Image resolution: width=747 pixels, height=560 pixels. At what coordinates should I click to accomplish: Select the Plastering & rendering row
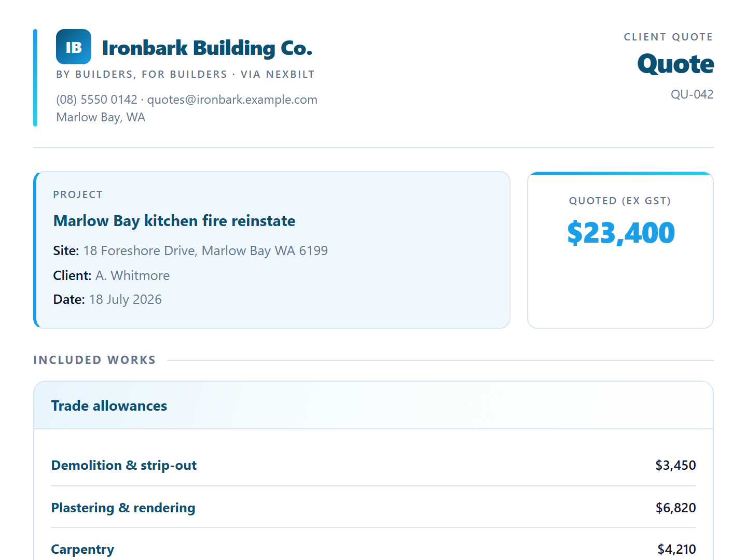(x=374, y=508)
